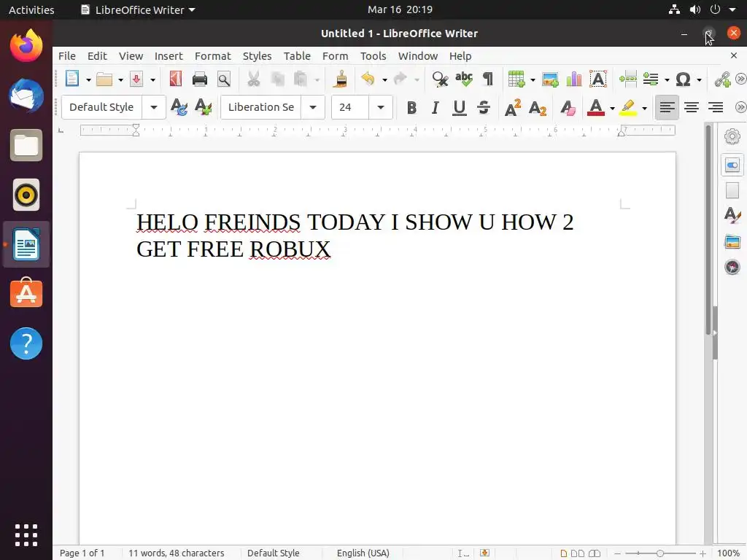
Task: Click the Clone Formatting paintbrush
Action: (340, 79)
